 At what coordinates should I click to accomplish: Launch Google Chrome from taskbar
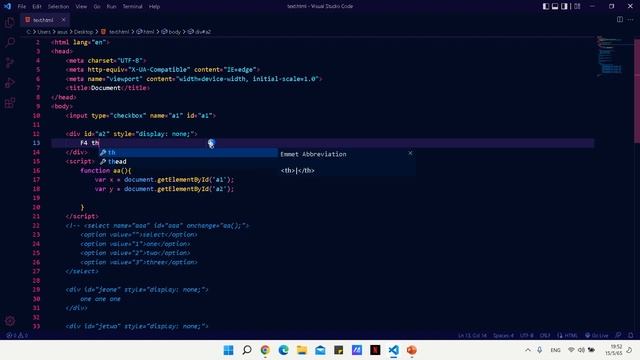pyautogui.click(x=265, y=350)
